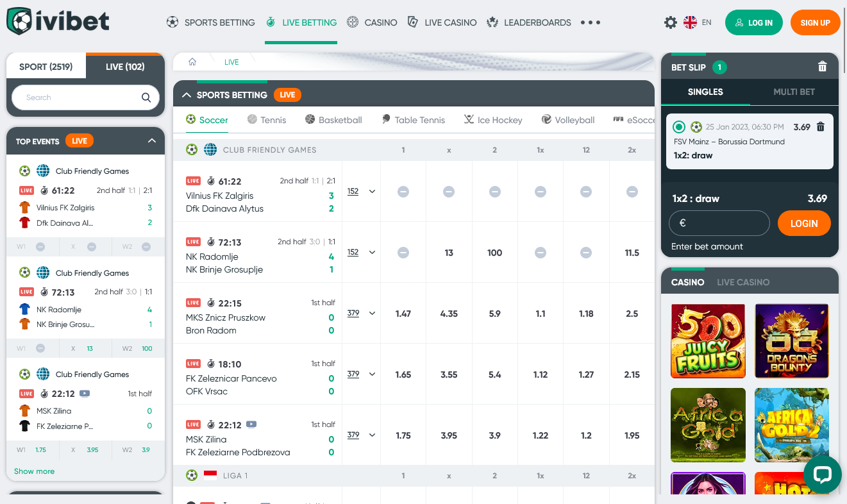This screenshot has height=504, width=847.
Task: Click the ivibet logo
Action: [x=58, y=21]
